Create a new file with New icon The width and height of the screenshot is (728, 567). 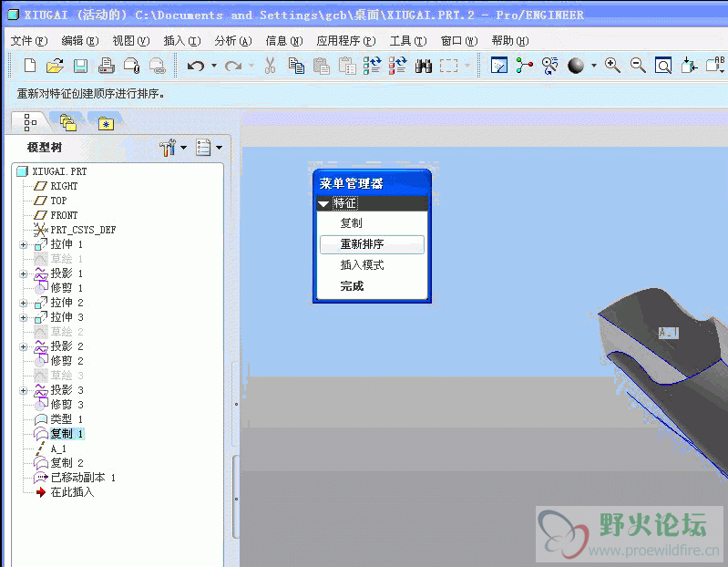[x=30, y=66]
